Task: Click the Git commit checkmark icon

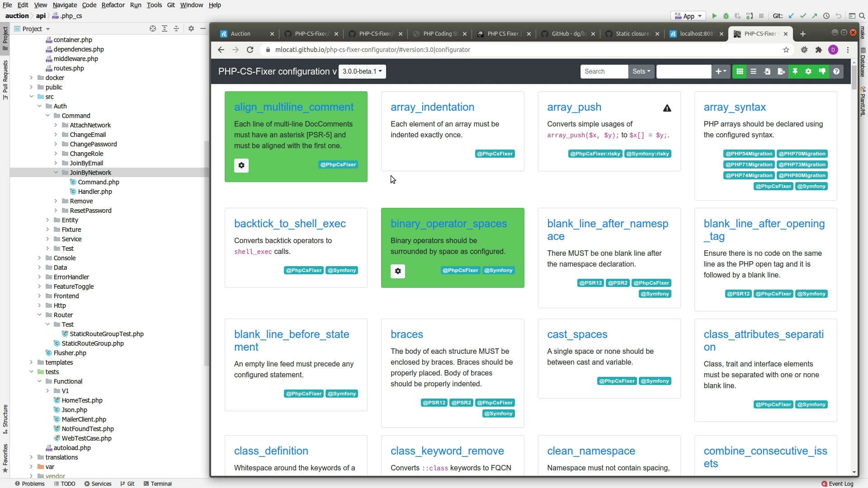Action: pos(803,16)
